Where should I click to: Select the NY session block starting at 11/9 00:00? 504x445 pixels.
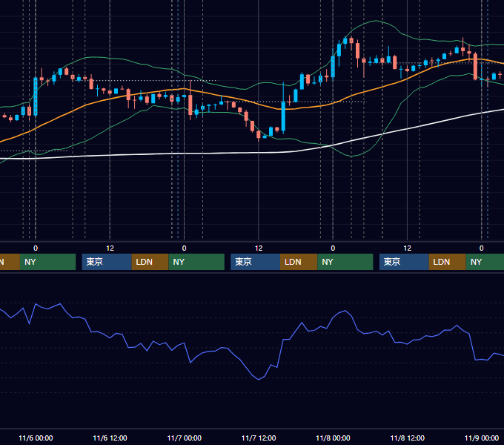(485, 262)
